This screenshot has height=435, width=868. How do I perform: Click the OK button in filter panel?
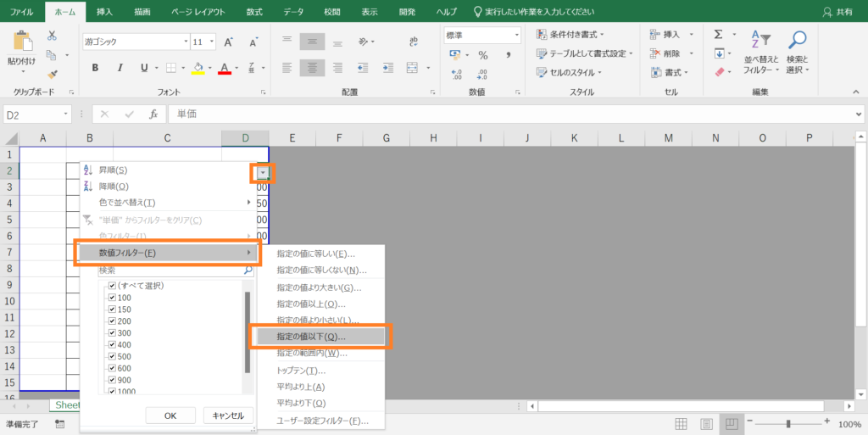click(x=170, y=415)
